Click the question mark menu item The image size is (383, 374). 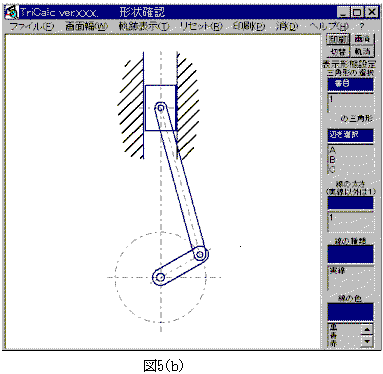(x=362, y=26)
